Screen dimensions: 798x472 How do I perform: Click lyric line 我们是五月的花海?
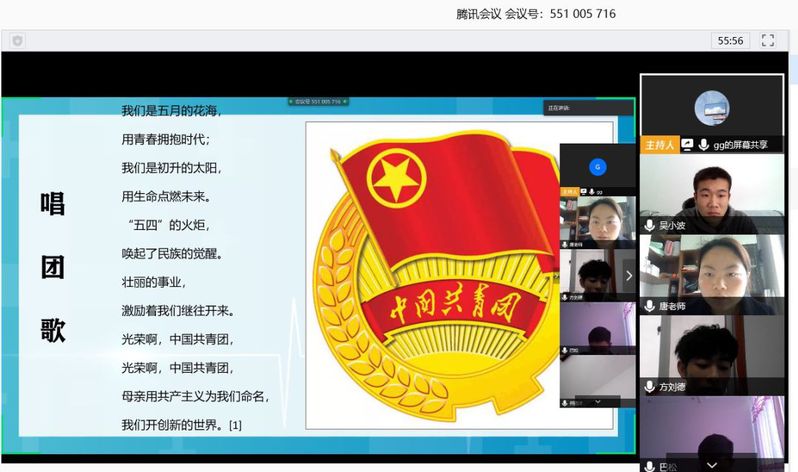pyautogui.click(x=171, y=110)
